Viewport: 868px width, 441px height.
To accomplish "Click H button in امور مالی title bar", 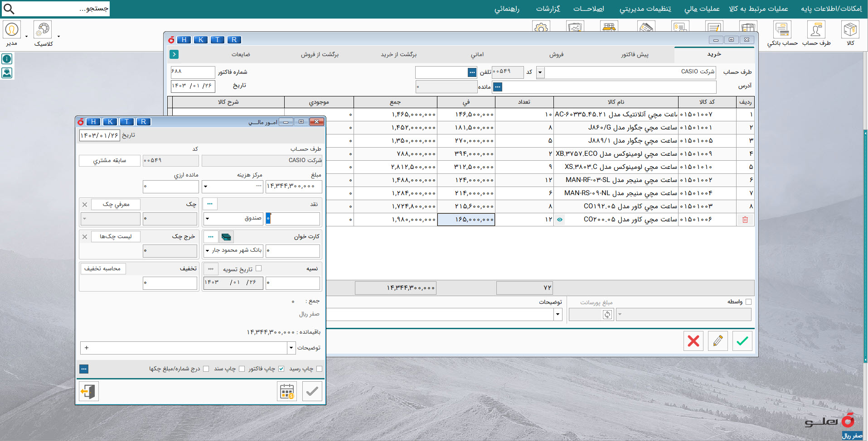I will coord(93,122).
